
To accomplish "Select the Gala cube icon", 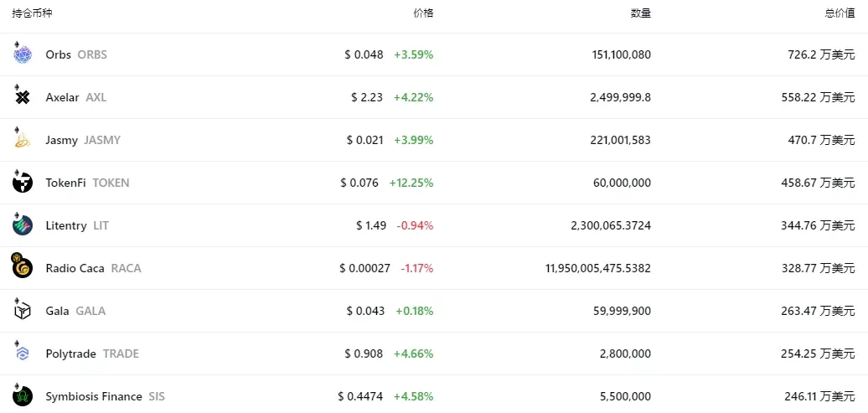I will tap(23, 311).
